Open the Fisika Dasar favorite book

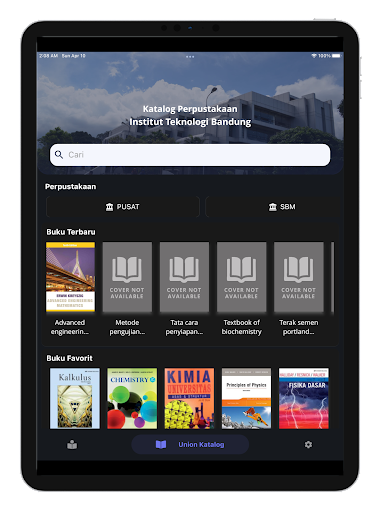tap(304, 398)
